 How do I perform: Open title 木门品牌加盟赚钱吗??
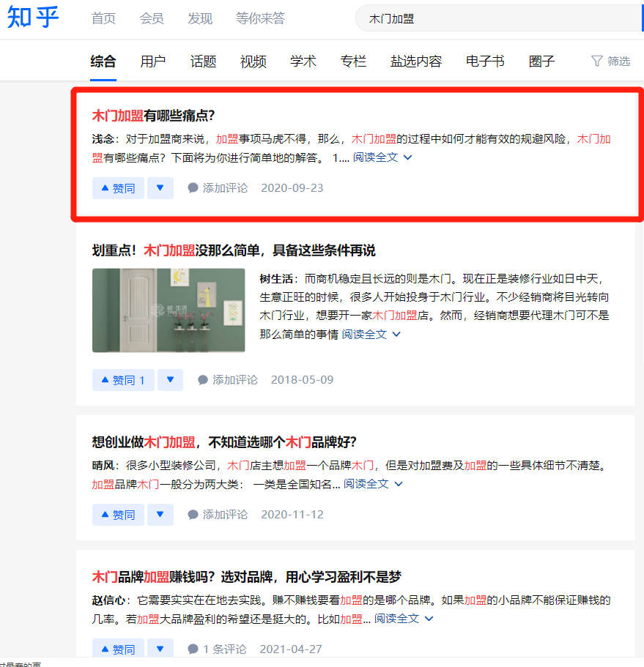pyautogui.click(x=246, y=577)
